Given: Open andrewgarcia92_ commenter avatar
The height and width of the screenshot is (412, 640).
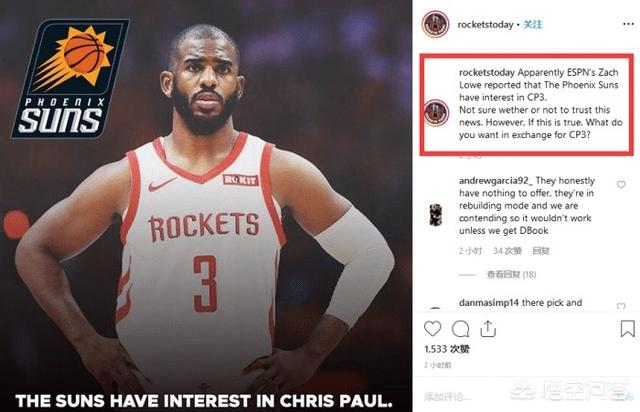Looking at the screenshot, I should (x=436, y=215).
